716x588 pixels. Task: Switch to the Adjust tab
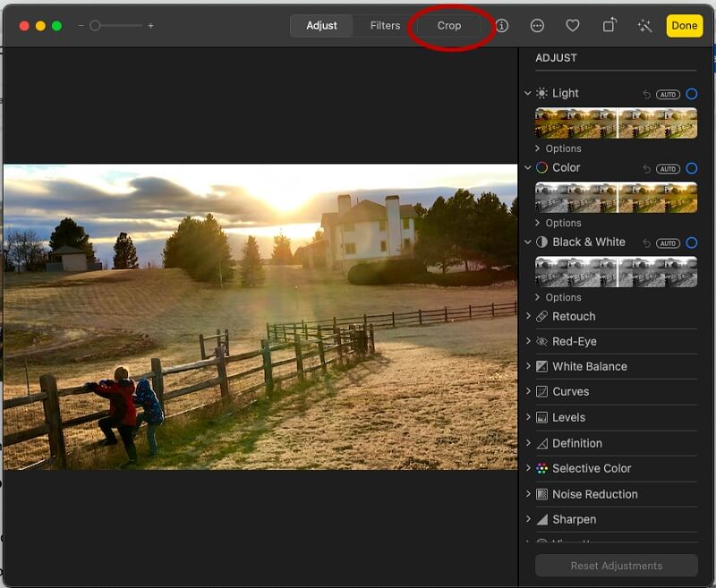(x=321, y=26)
